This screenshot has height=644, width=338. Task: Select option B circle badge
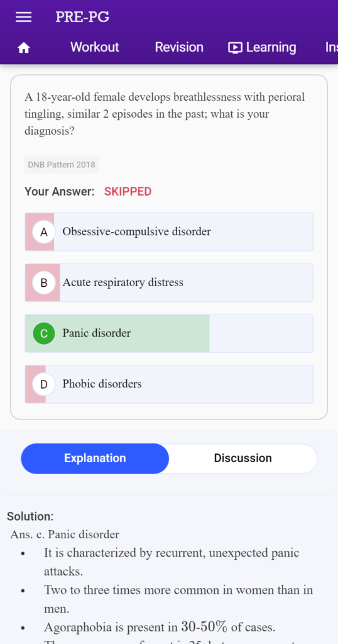(x=44, y=282)
